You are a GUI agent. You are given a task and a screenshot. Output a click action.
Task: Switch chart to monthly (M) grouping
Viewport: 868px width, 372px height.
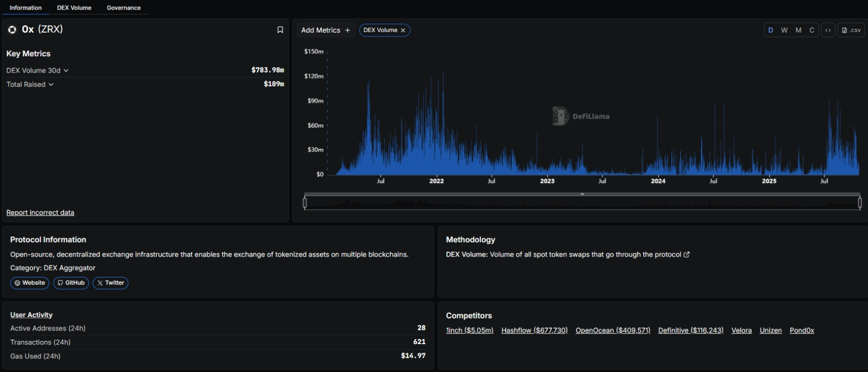[799, 30]
